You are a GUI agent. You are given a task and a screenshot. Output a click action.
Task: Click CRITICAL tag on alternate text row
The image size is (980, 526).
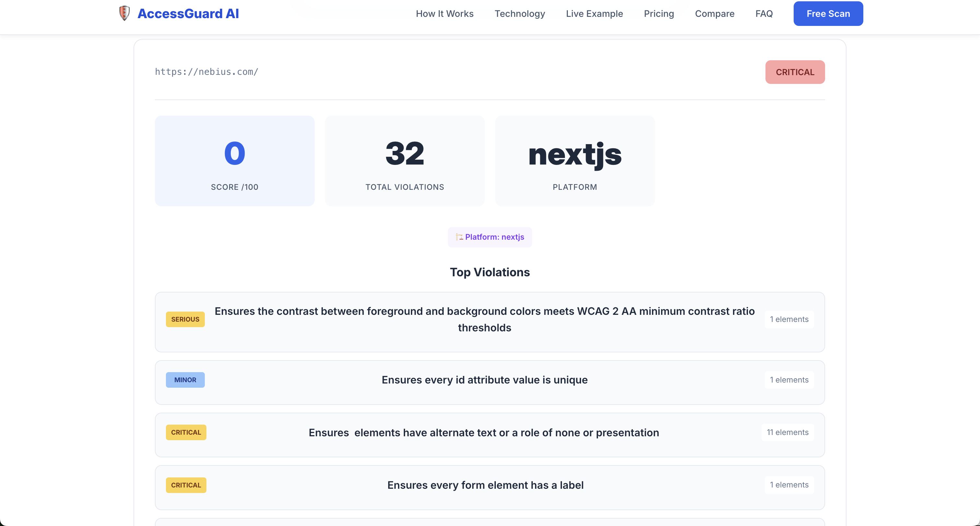[186, 432]
